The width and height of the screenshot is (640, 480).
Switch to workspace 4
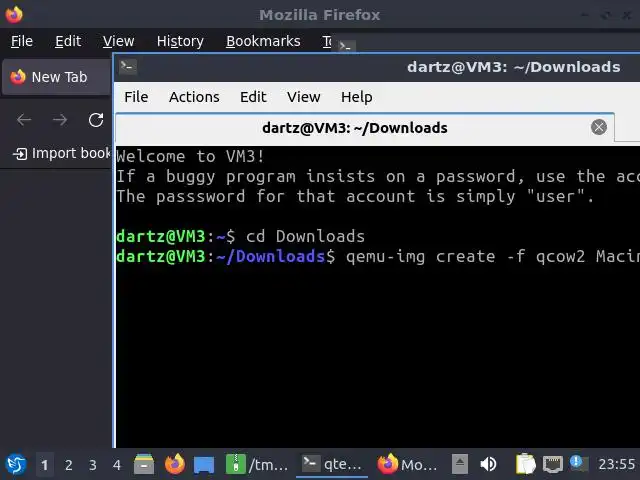(117, 464)
